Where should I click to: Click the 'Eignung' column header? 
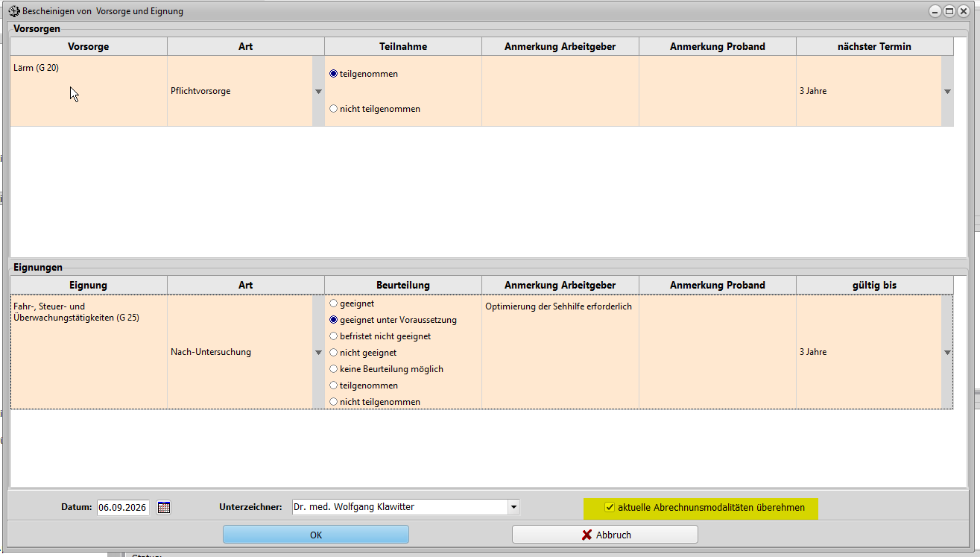click(89, 285)
